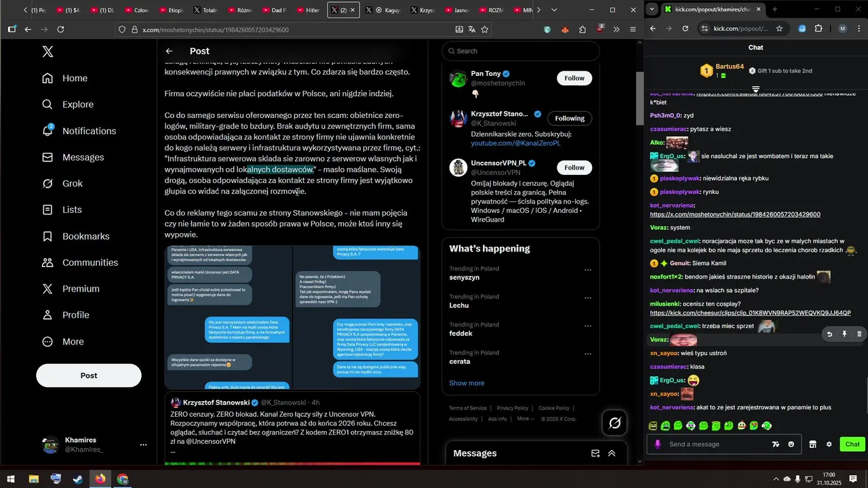The image size is (868, 488).
Task: Click Firefox translate page icon
Action: point(472,29)
